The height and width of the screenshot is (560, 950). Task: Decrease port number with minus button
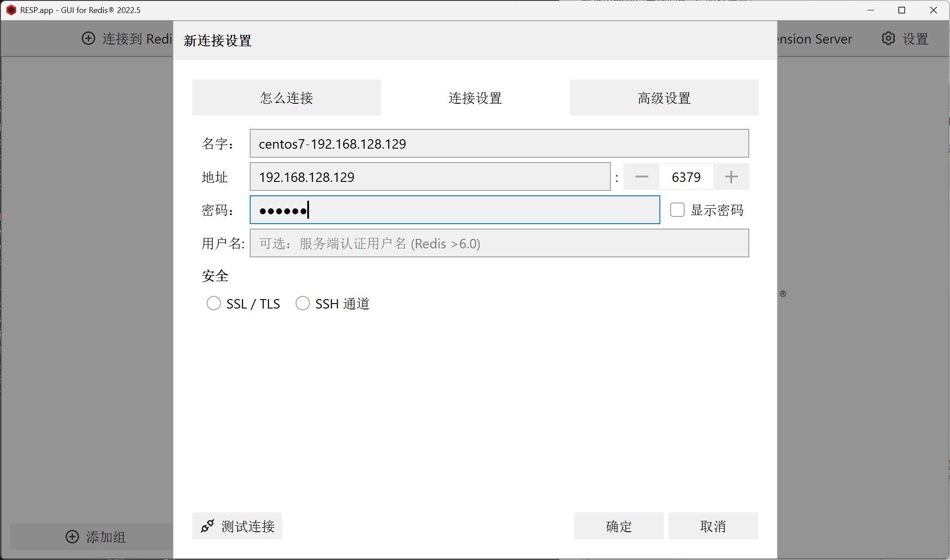click(x=641, y=177)
